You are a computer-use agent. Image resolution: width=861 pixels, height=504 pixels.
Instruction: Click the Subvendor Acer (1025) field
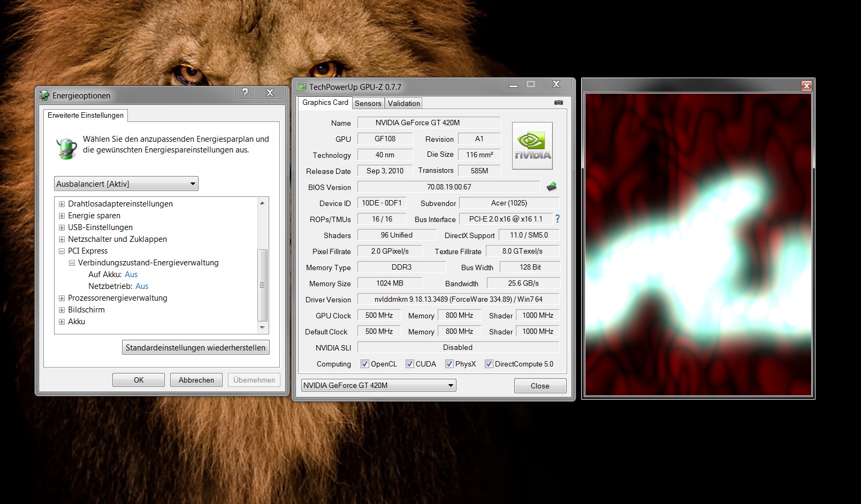tap(509, 203)
